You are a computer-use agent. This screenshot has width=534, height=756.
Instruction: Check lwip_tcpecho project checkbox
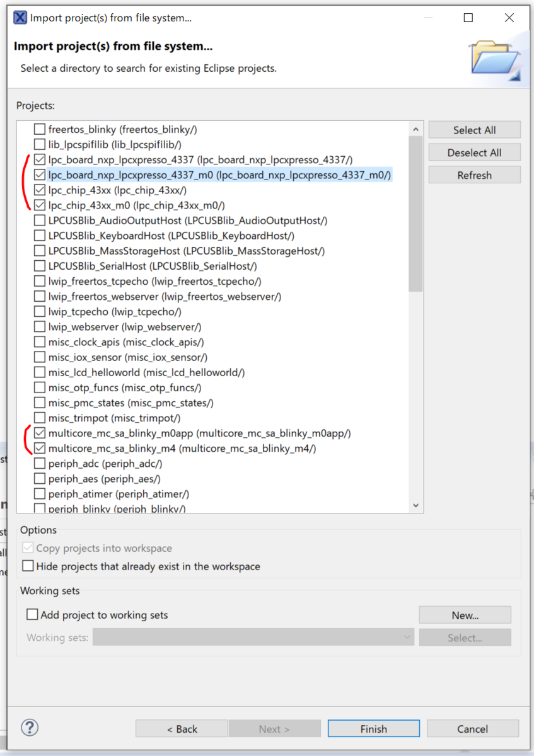40,311
